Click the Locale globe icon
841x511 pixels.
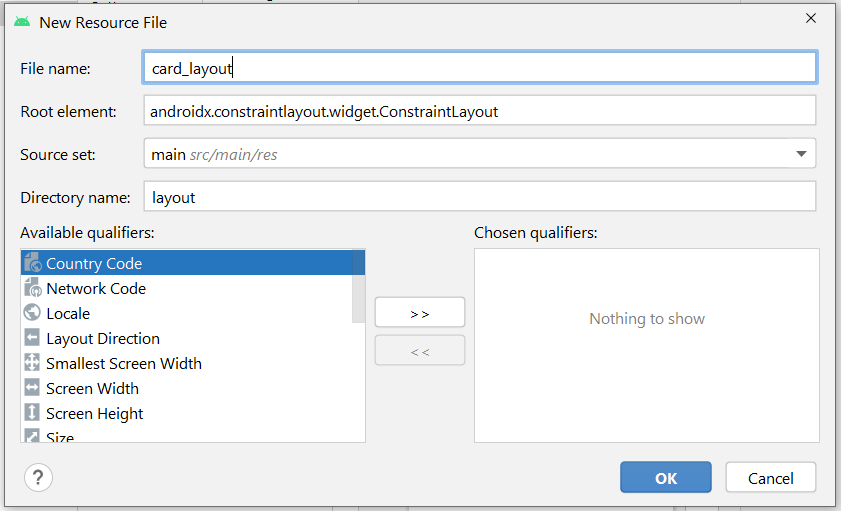coord(31,314)
